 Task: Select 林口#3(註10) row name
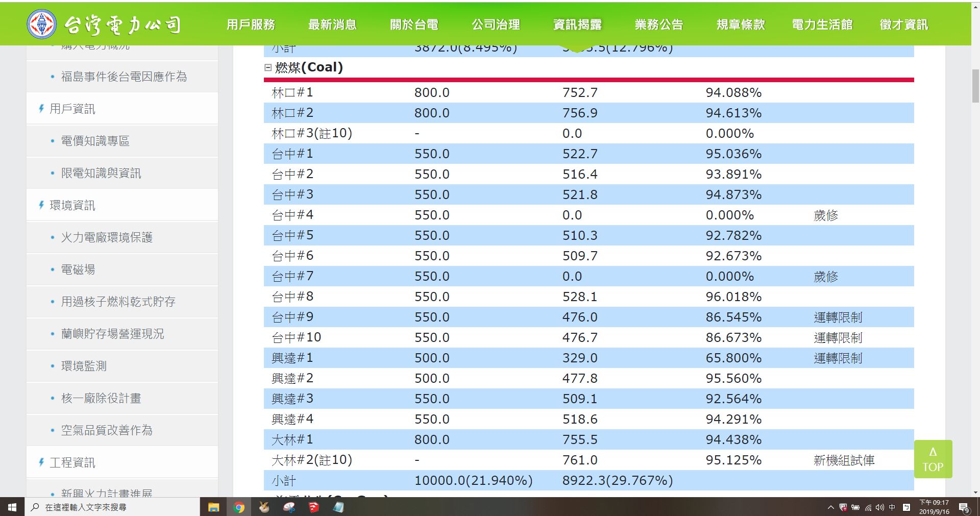point(312,133)
